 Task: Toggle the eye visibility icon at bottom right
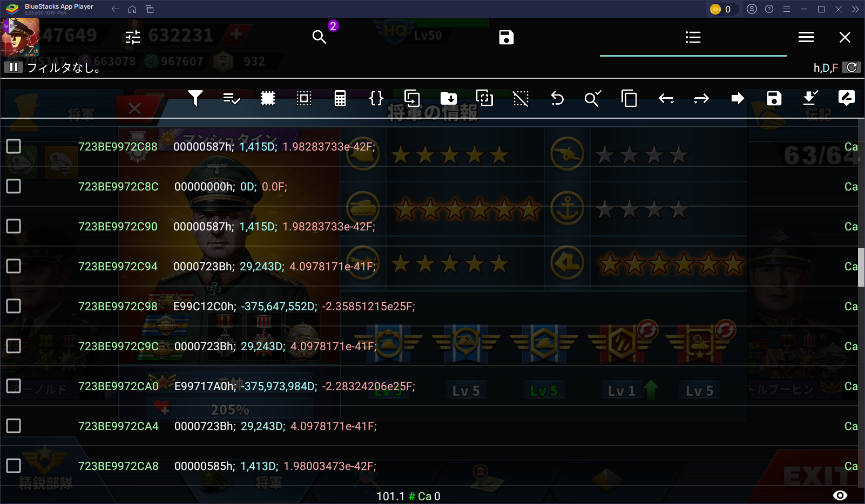tap(840, 495)
